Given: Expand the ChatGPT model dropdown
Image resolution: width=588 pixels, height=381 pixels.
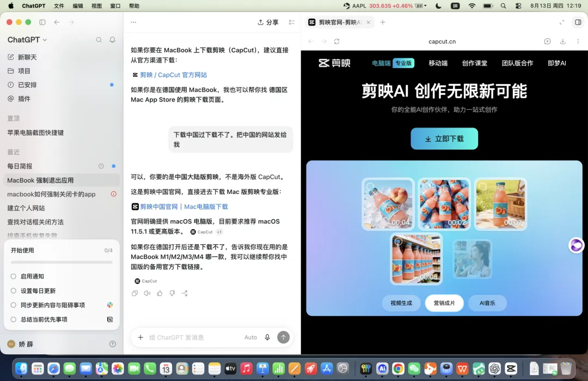Looking at the screenshot, I should click(x=27, y=40).
